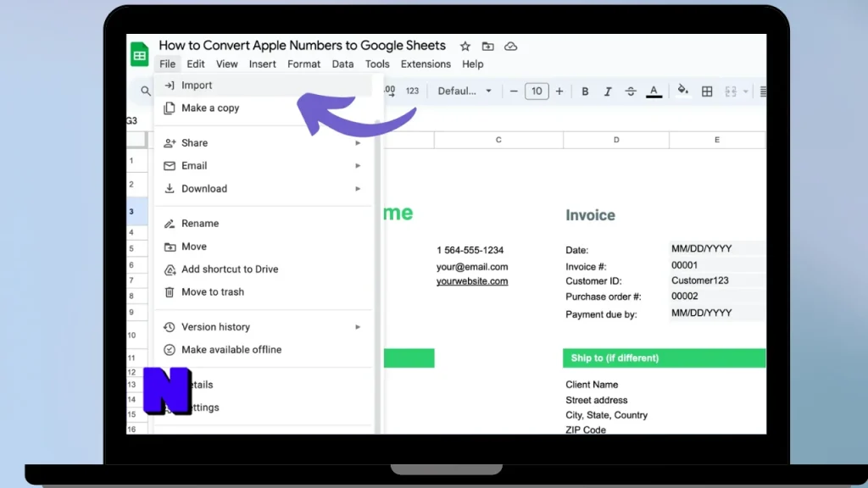Open the Extensions menu

[x=426, y=64]
